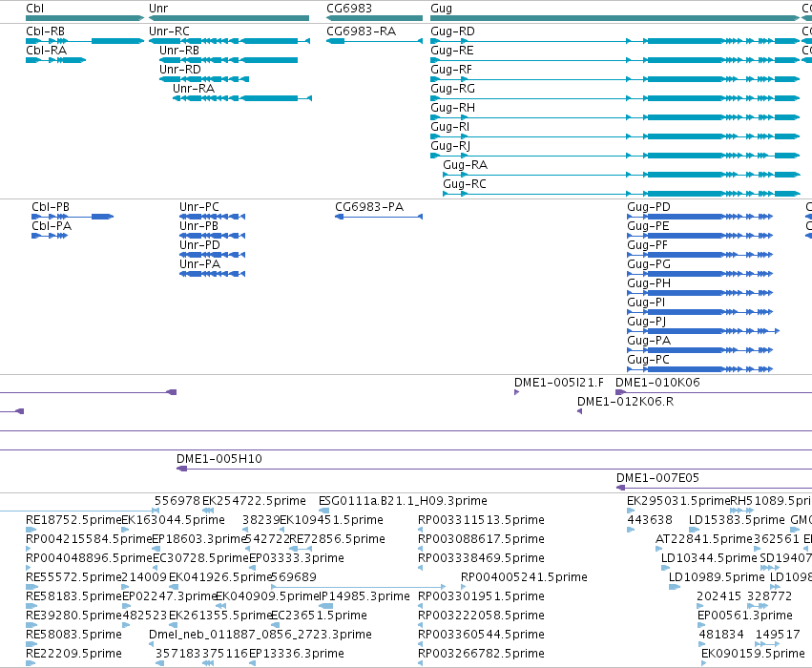812x668 pixels.
Task: Click EST label RE18752.5prime
Action: click(x=73, y=520)
